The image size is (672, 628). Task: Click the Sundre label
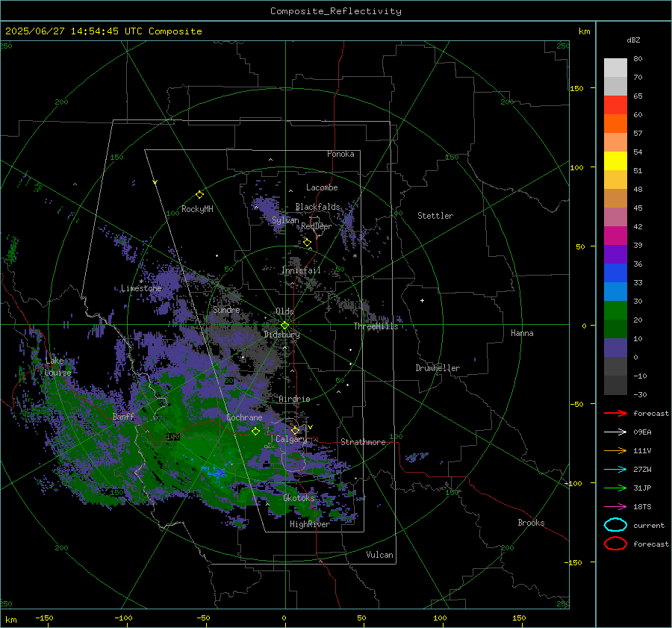(x=226, y=310)
